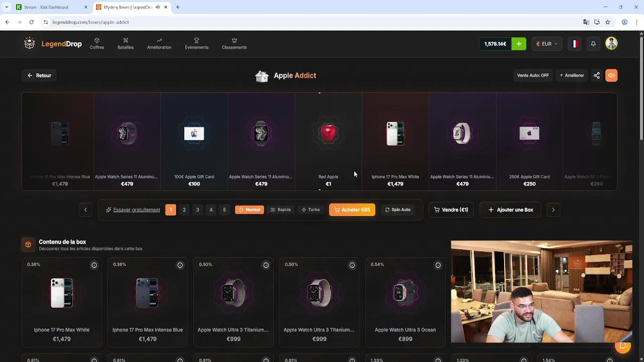The height and width of the screenshot is (362, 644).
Task: Open info icon on Iphone 17 Pro Max Intense Blue card
Action: 180,265
